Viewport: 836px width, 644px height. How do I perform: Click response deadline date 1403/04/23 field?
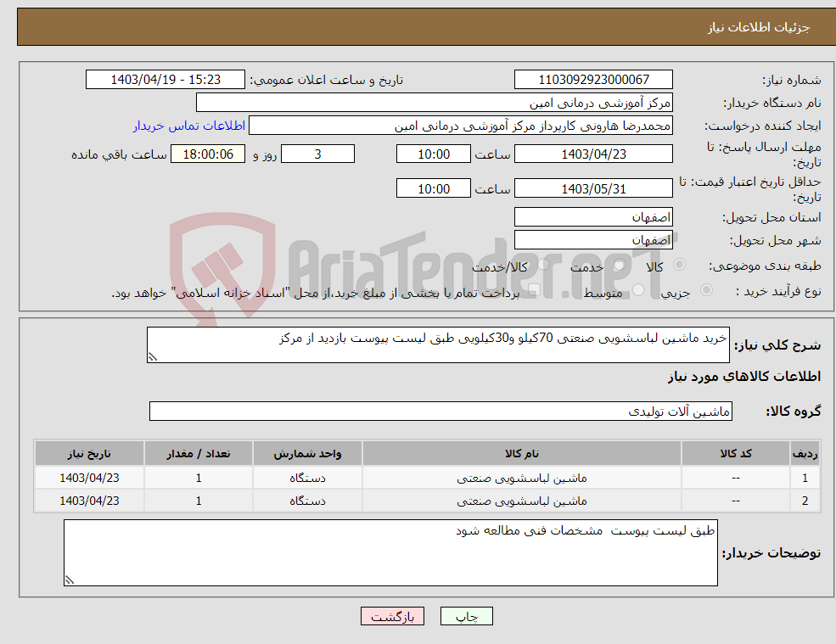593,154
